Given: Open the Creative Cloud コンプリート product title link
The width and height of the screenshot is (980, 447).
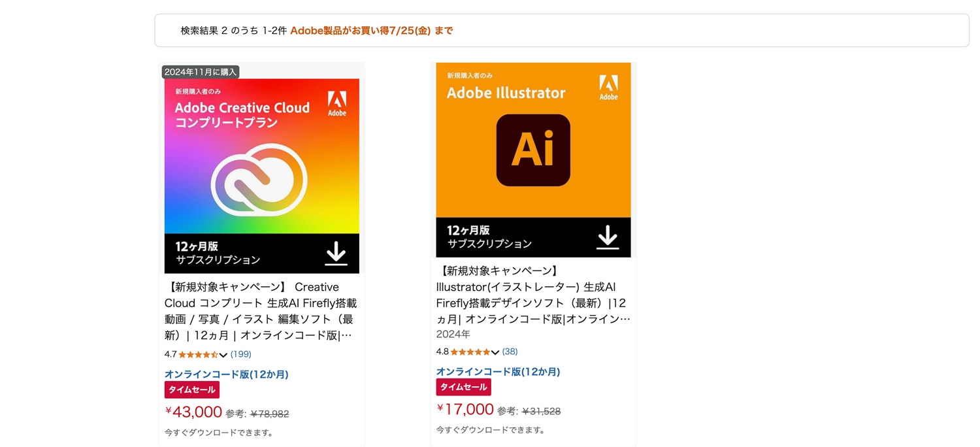Looking at the screenshot, I should tap(261, 311).
